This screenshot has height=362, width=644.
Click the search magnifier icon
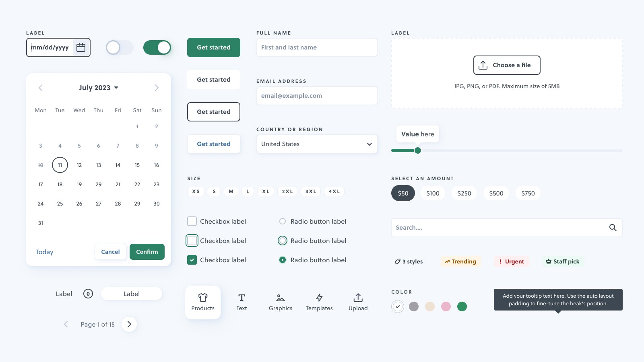pos(613,228)
